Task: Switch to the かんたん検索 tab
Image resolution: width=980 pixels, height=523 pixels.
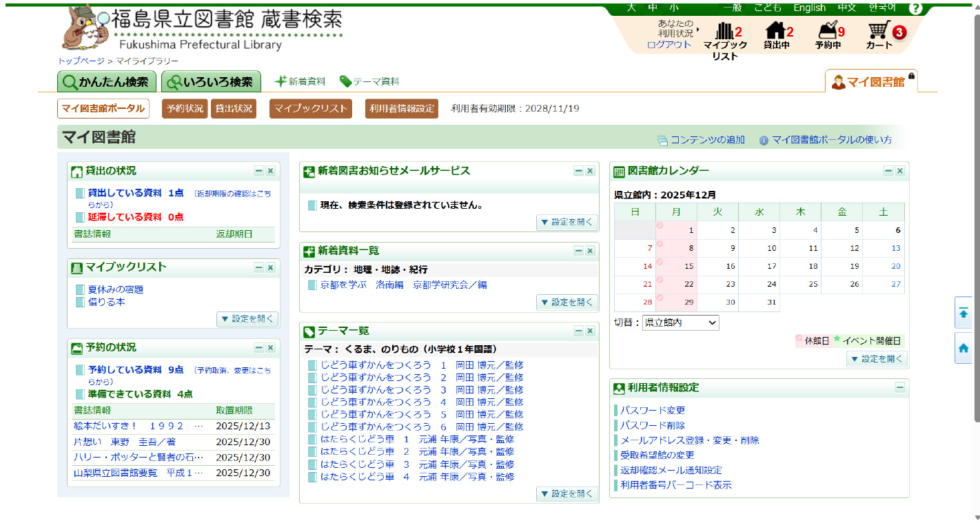Action: tap(107, 82)
